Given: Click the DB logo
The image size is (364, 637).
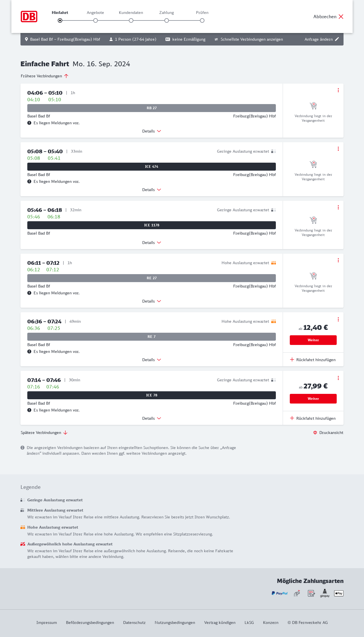Looking at the screenshot, I should [x=29, y=16].
